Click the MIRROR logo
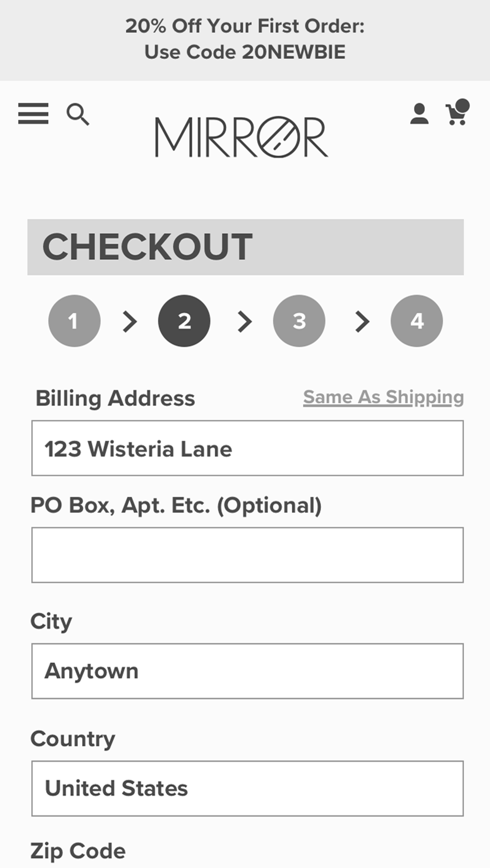 (x=241, y=137)
